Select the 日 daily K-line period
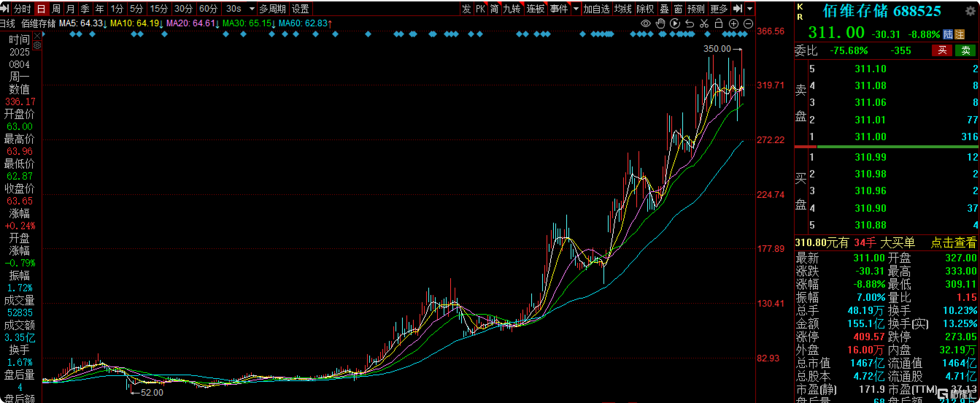Screen dimensions: 980x403 (x=41, y=8)
